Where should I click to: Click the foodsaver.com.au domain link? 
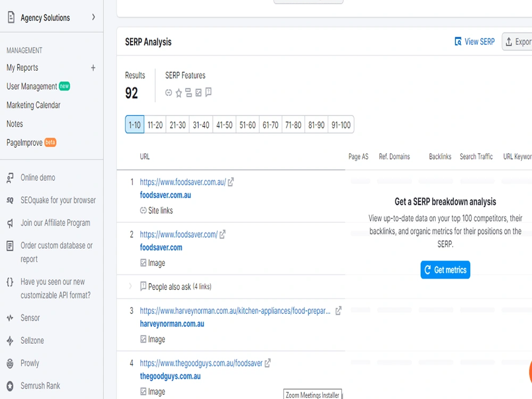tap(165, 195)
